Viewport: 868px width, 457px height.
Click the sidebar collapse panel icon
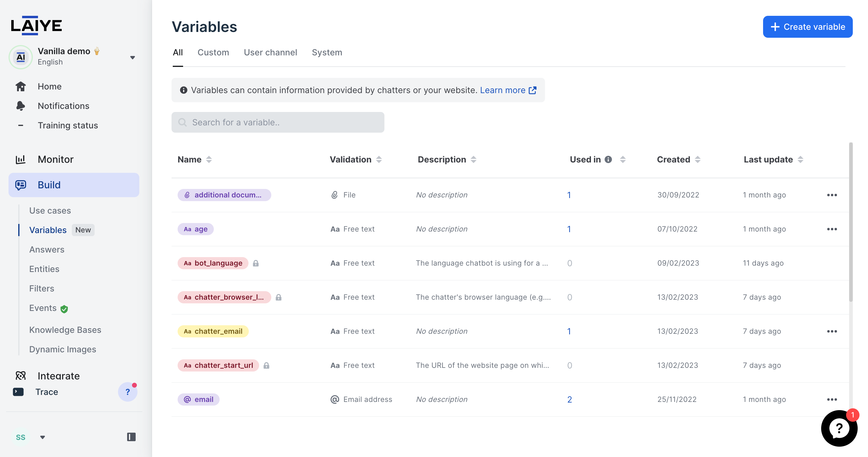tap(131, 437)
